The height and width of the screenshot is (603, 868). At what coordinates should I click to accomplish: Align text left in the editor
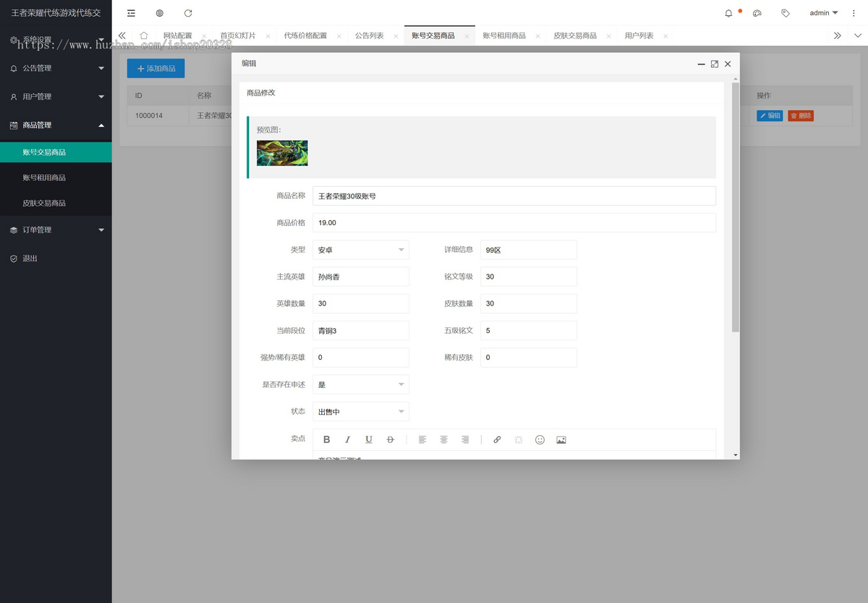tap(422, 439)
